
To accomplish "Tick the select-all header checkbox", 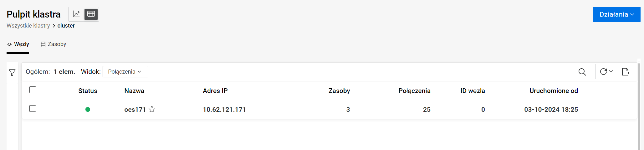I will (33, 90).
